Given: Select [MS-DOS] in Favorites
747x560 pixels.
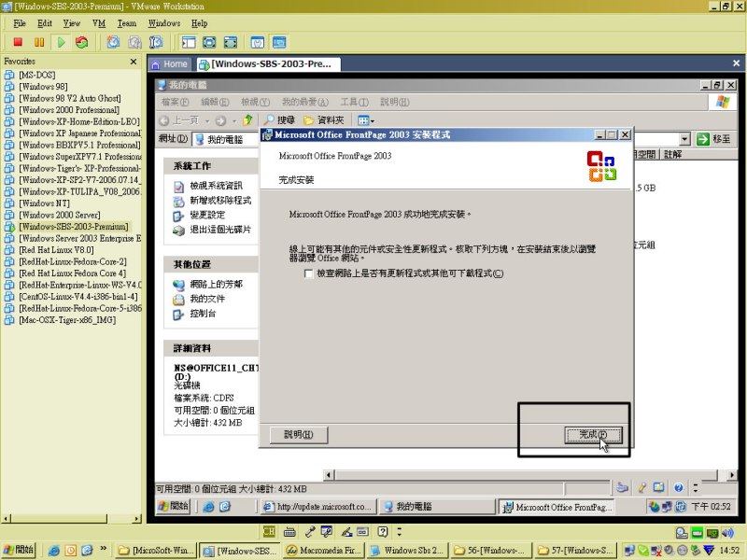Looking at the screenshot, I should 36,75.
